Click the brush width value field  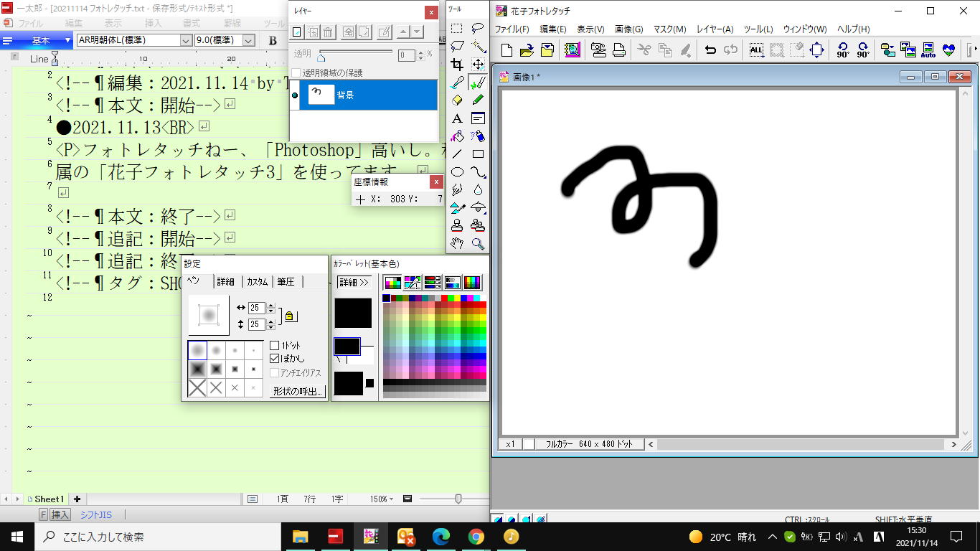click(x=257, y=307)
